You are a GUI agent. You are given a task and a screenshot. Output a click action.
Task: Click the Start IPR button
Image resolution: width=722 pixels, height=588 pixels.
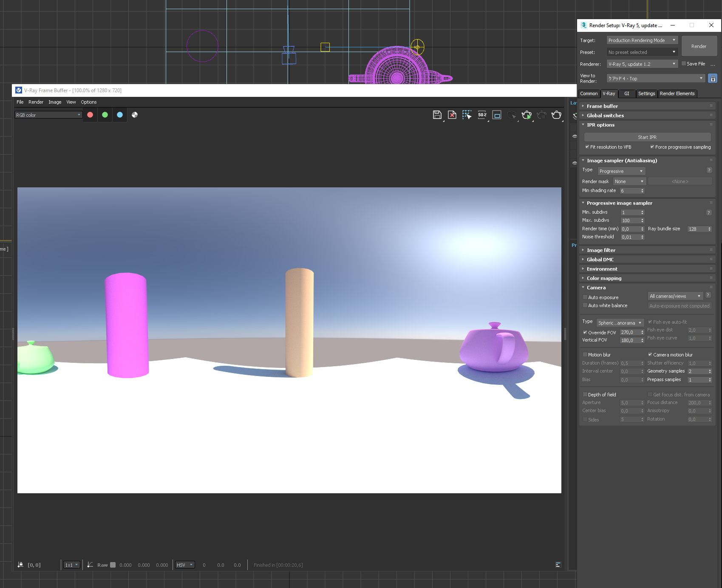(x=647, y=137)
